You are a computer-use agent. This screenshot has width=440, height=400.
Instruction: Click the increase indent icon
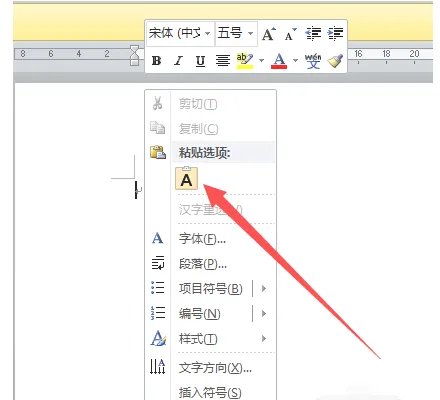(335, 33)
